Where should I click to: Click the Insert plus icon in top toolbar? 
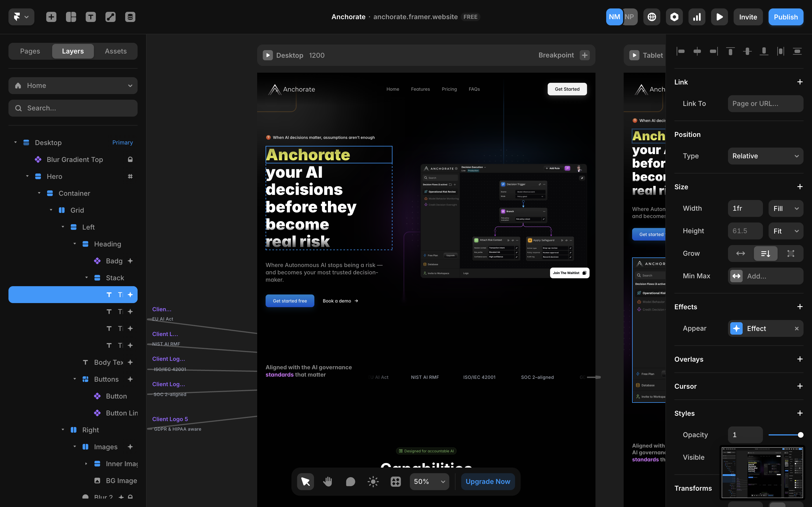[51, 17]
